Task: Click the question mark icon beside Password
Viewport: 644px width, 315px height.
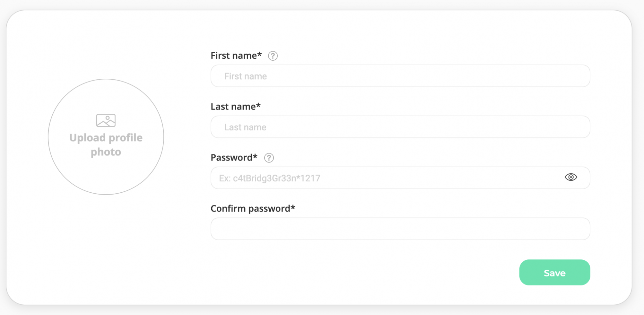Action: coord(269,158)
